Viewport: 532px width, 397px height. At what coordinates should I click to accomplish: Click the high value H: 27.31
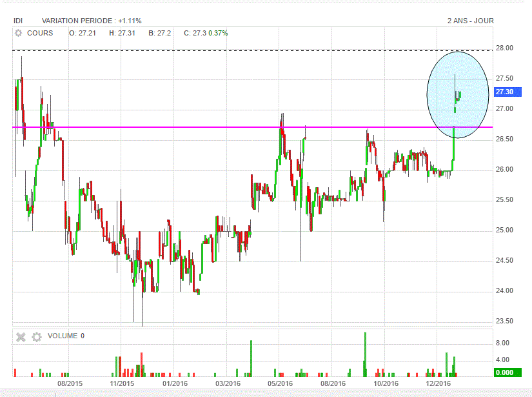[122, 33]
